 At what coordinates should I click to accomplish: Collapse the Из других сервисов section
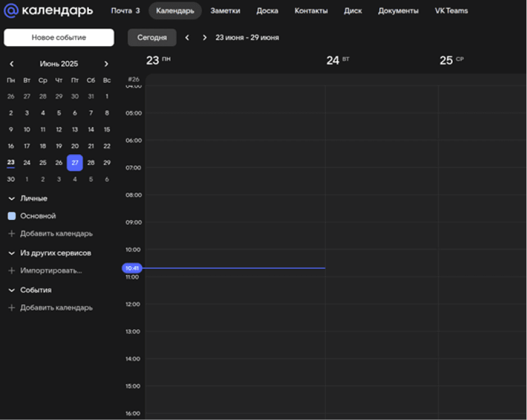(11, 253)
